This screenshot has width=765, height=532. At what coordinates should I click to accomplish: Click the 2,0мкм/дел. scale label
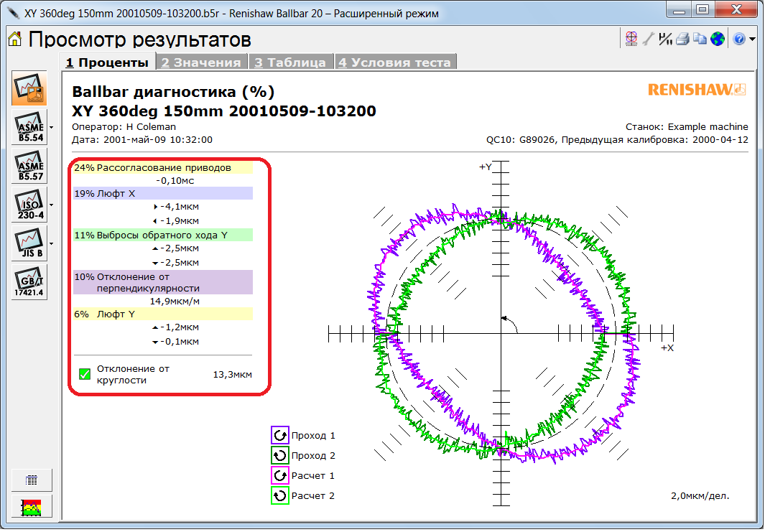pyautogui.click(x=700, y=496)
